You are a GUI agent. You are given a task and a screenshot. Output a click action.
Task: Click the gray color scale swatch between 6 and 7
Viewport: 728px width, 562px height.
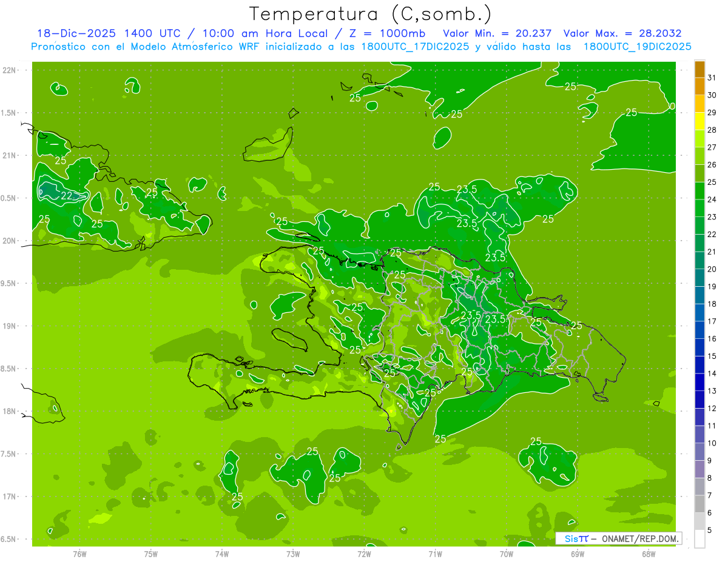click(699, 504)
